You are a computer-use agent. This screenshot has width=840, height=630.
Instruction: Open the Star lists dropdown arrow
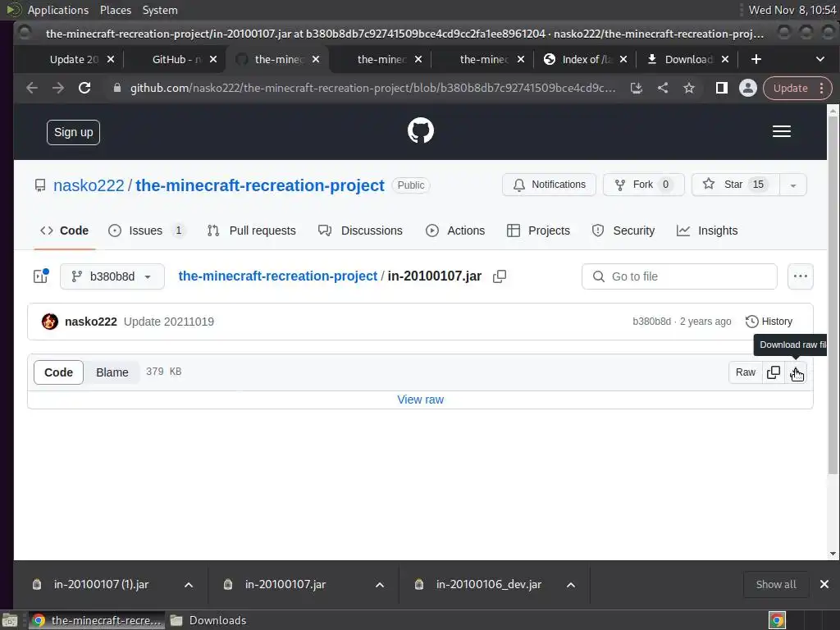pos(793,185)
